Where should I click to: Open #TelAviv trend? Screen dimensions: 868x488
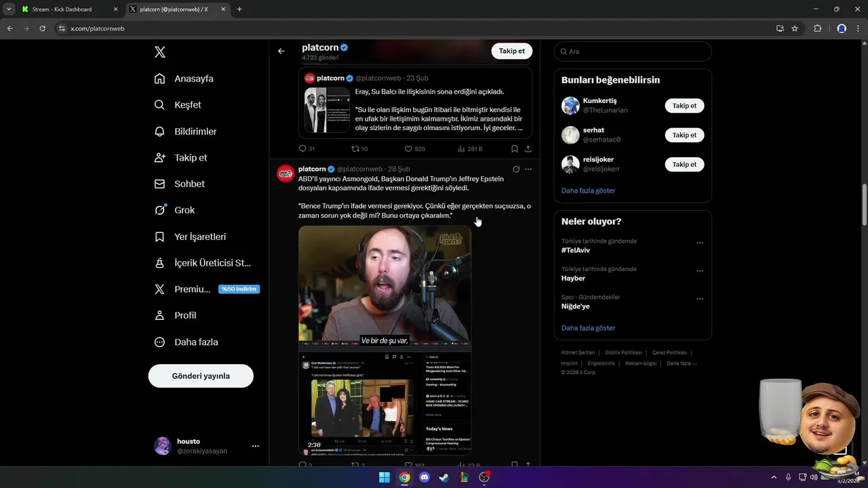tap(576, 251)
